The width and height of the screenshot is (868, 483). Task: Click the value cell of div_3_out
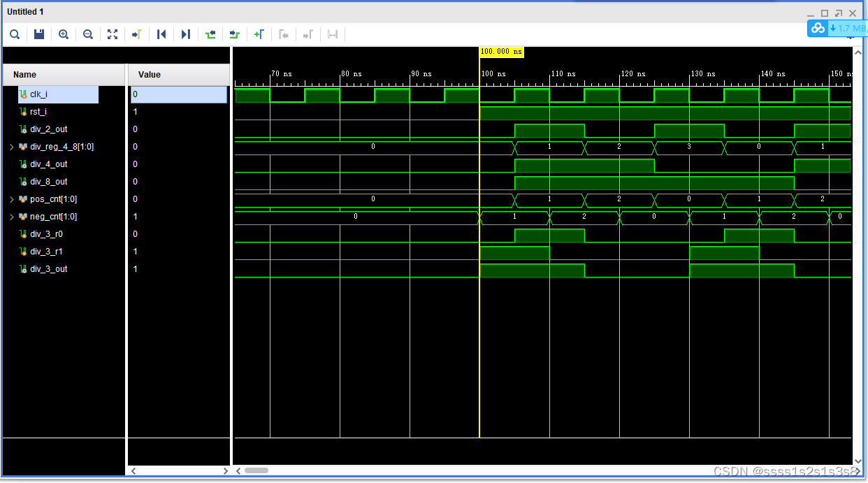[x=179, y=269]
